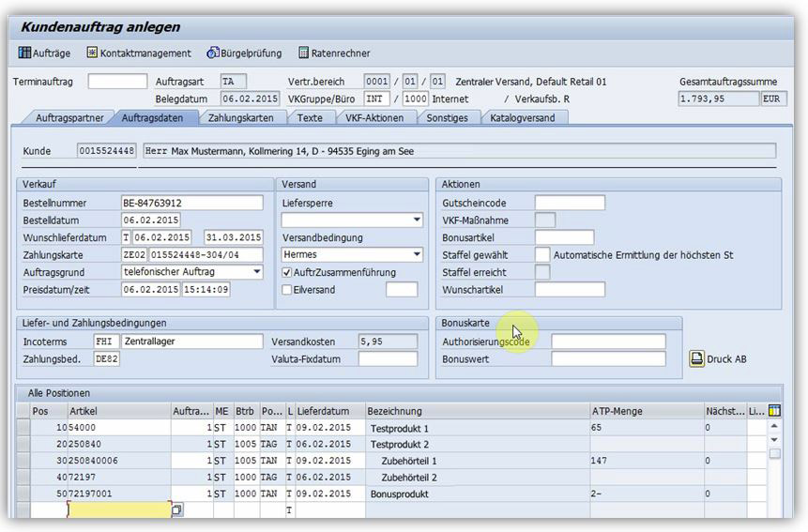Screen dimensions: 808x532
Task: Expand the Liefersperre dropdown
Action: pos(417,220)
